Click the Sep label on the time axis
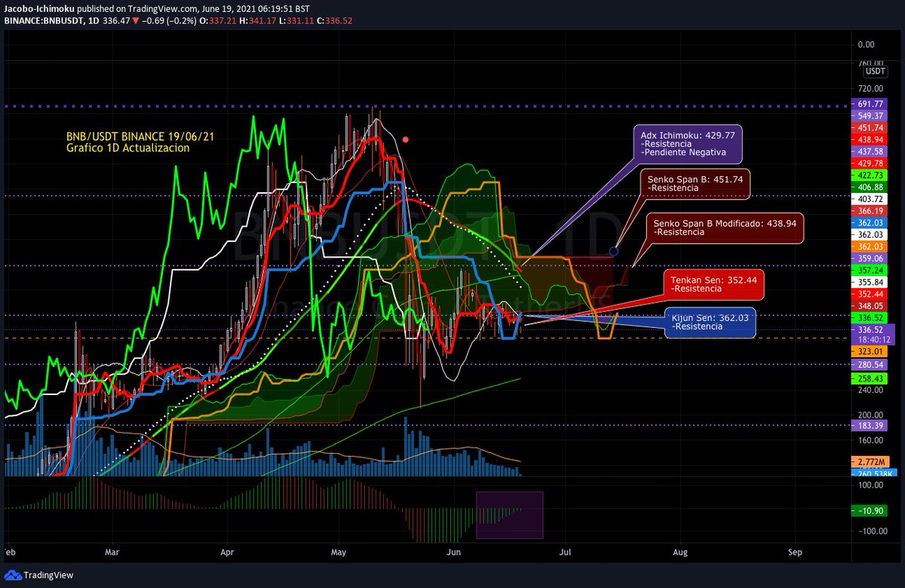Viewport: 905px width, 588px height. (794, 553)
